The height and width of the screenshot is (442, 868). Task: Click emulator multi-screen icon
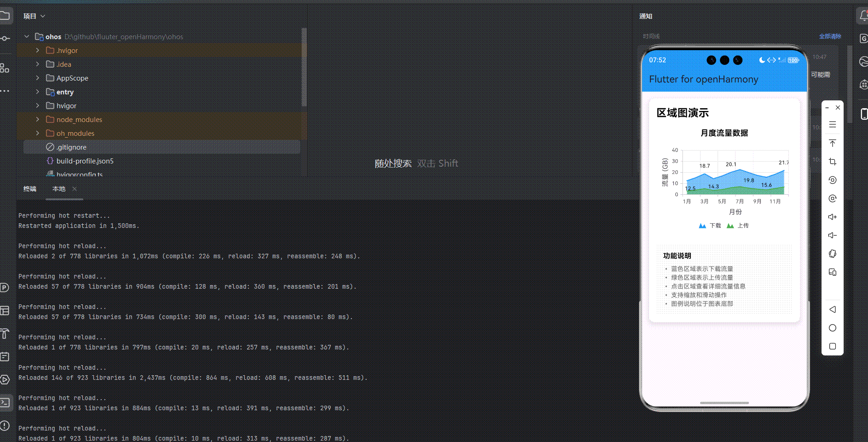click(x=833, y=272)
